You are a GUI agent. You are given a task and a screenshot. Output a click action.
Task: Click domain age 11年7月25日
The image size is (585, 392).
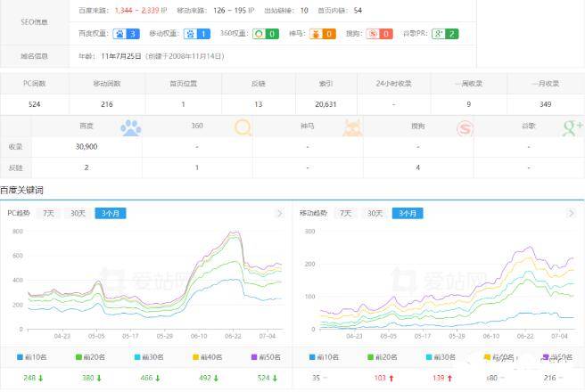point(121,56)
